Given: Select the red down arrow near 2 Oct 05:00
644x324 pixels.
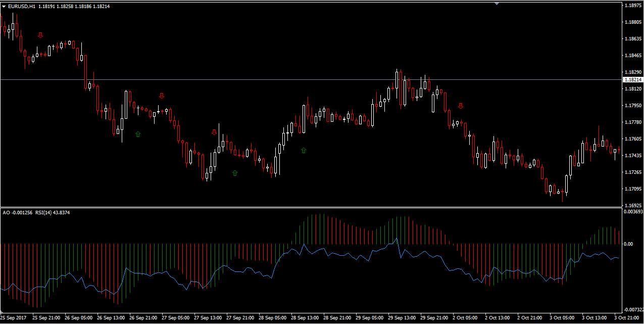Looking at the screenshot, I should [x=461, y=106].
